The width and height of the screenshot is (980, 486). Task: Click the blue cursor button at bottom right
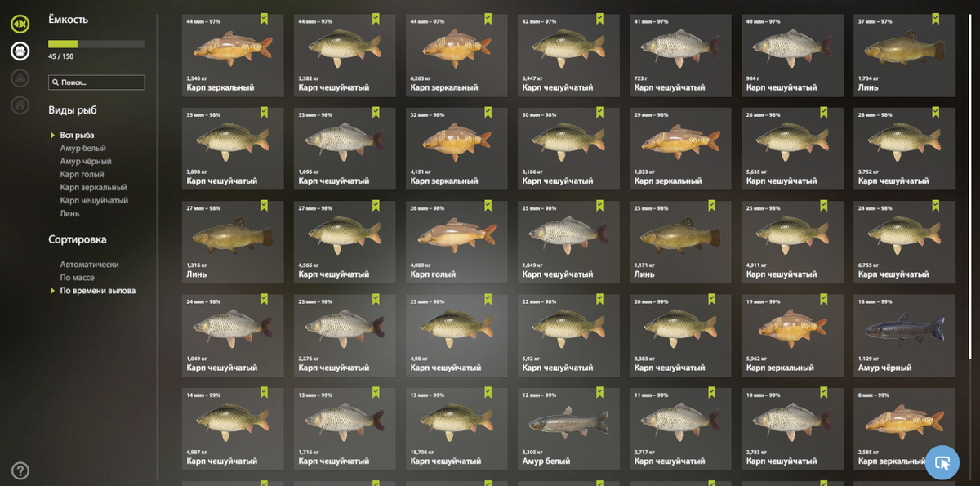tap(942, 462)
